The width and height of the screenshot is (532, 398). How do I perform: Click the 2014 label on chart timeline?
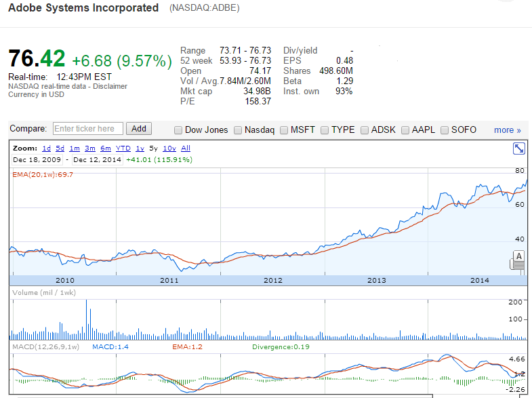coord(480,280)
